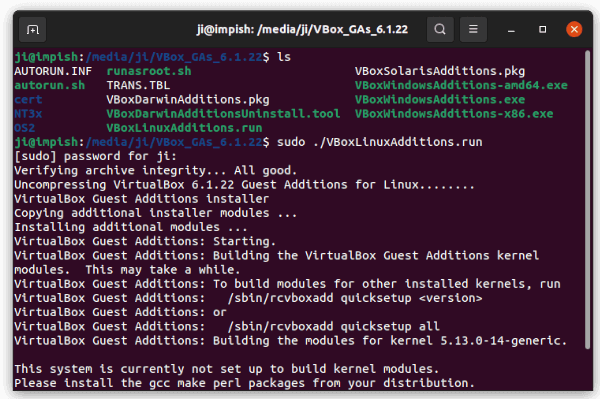Click VBoxWindowsAdditions-amd64.exe file name

461,85
